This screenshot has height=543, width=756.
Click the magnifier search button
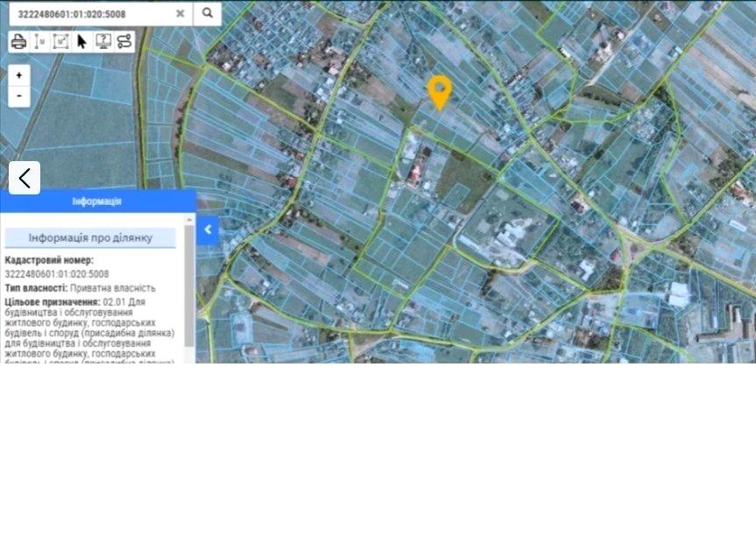click(x=208, y=13)
